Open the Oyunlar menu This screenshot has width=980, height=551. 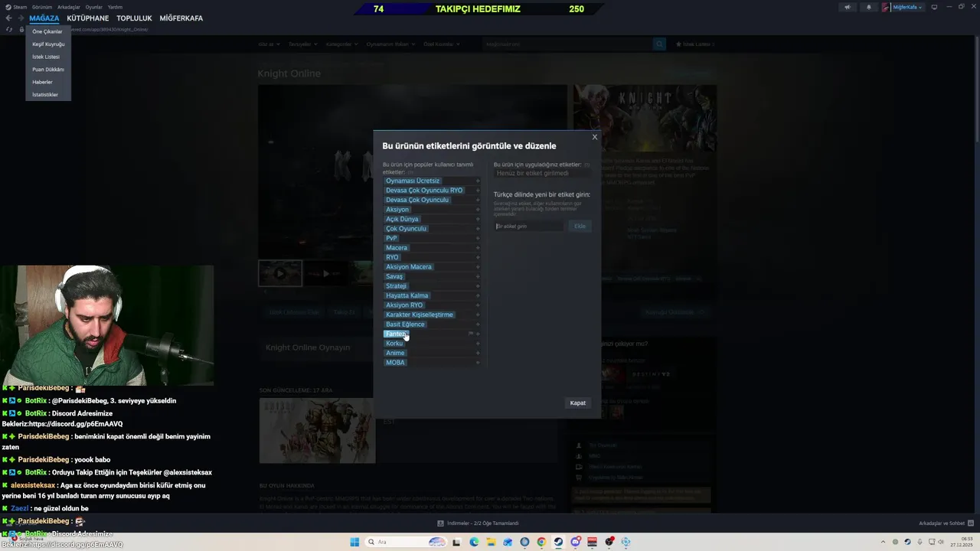(93, 7)
